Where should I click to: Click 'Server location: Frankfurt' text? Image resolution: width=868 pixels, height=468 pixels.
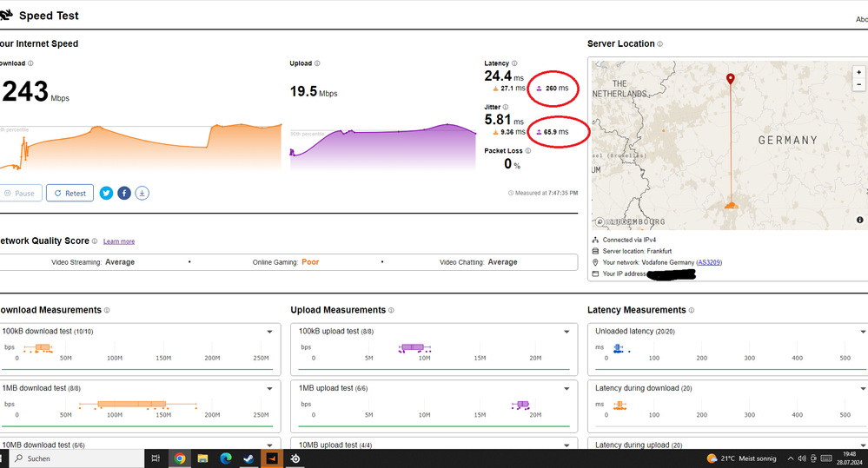[x=637, y=251]
